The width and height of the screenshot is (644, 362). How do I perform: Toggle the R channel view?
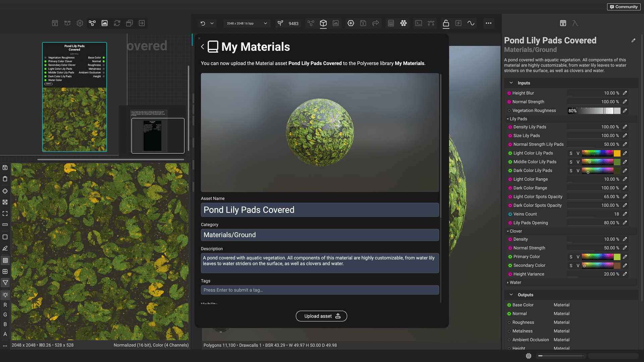coord(5,305)
